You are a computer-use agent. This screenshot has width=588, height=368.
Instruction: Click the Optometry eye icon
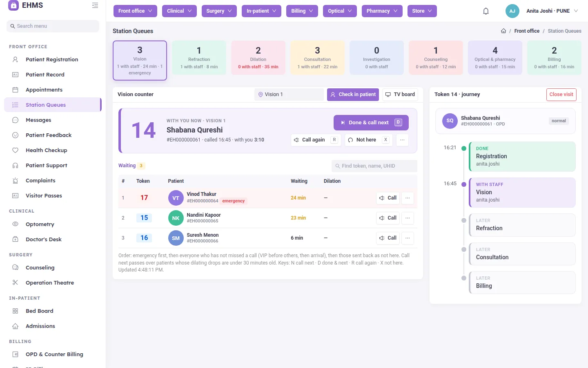tap(16, 224)
